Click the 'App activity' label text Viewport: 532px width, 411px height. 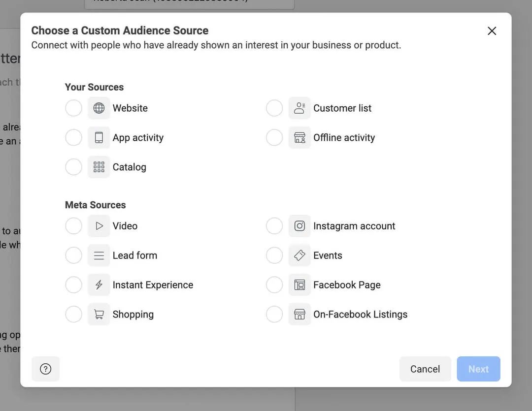(138, 138)
